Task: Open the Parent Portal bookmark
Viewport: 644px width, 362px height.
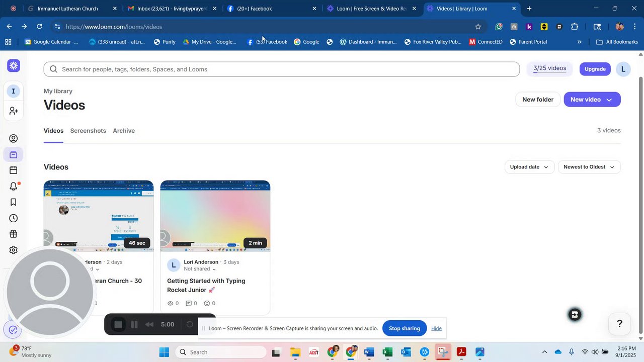Action: pyautogui.click(x=528, y=42)
